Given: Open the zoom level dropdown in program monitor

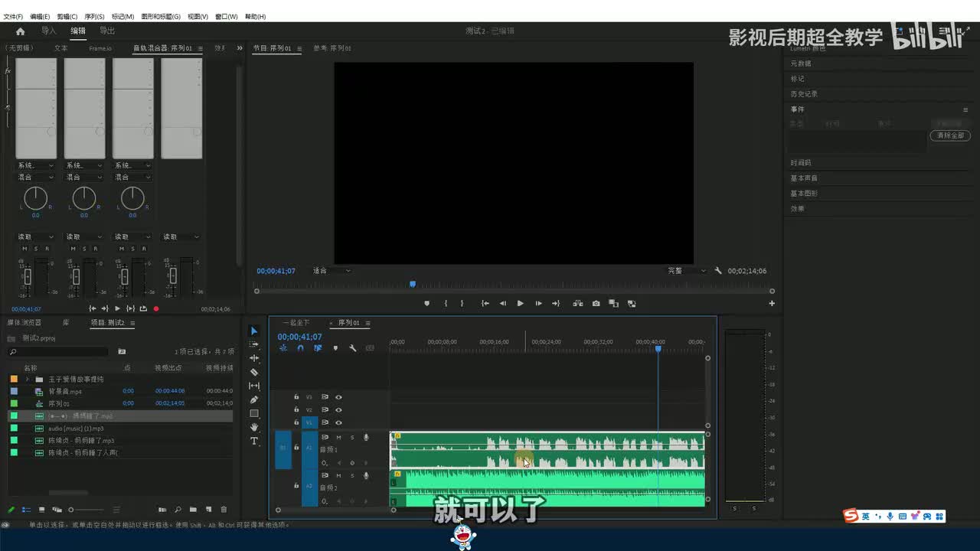Looking at the screenshot, I should tap(332, 271).
